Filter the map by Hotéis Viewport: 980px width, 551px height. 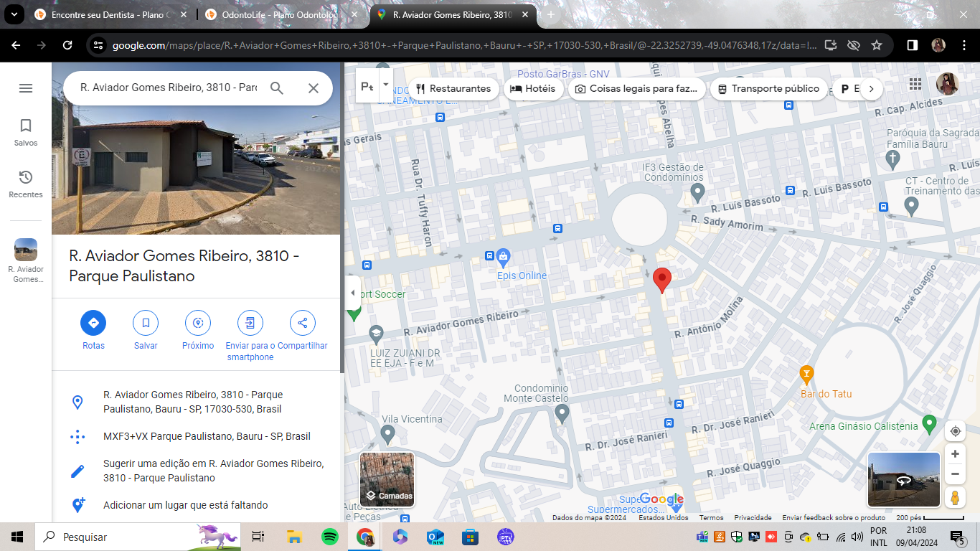(533, 89)
